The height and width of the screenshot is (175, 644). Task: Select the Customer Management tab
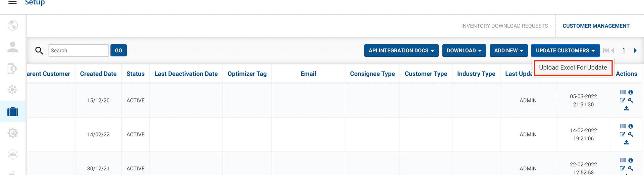tap(596, 26)
